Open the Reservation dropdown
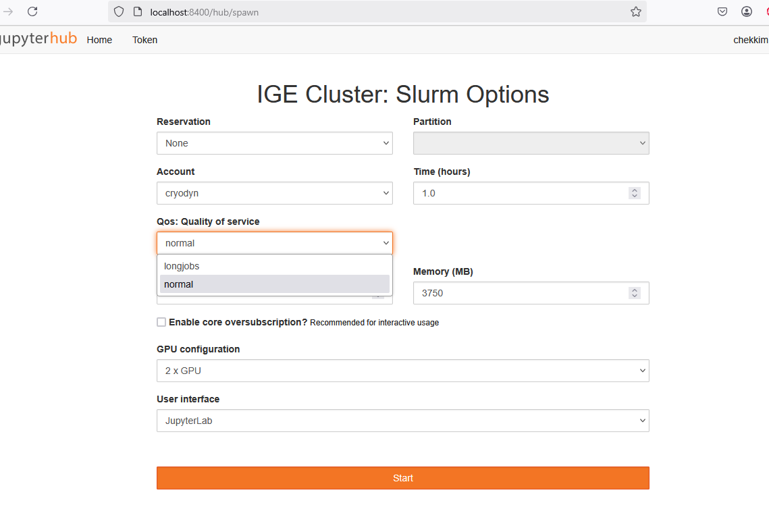Image resolution: width=769 pixels, height=532 pixels. coord(274,143)
